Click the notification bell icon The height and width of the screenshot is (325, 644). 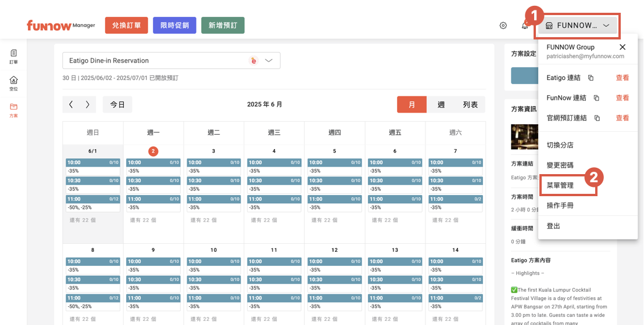(x=525, y=26)
